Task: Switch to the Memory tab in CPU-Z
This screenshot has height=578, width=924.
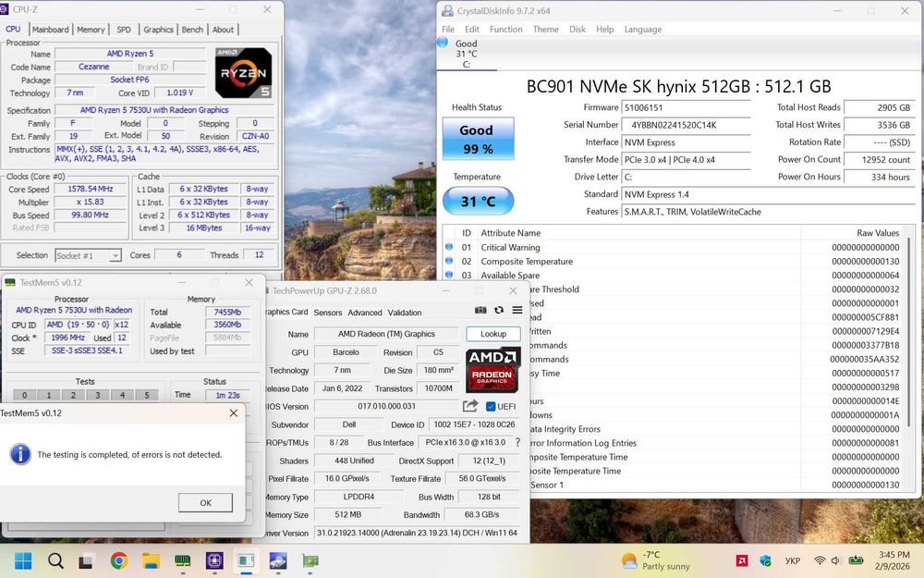Action: tap(91, 30)
